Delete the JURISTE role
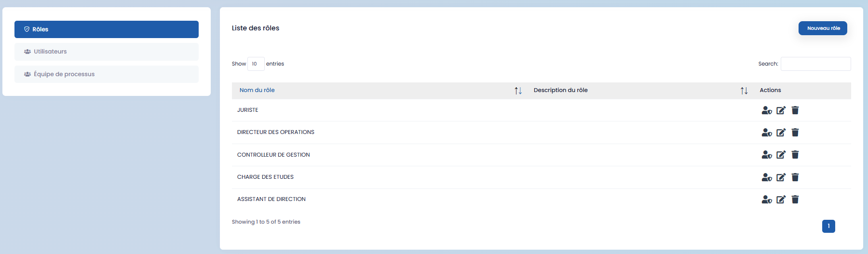 pyautogui.click(x=795, y=110)
